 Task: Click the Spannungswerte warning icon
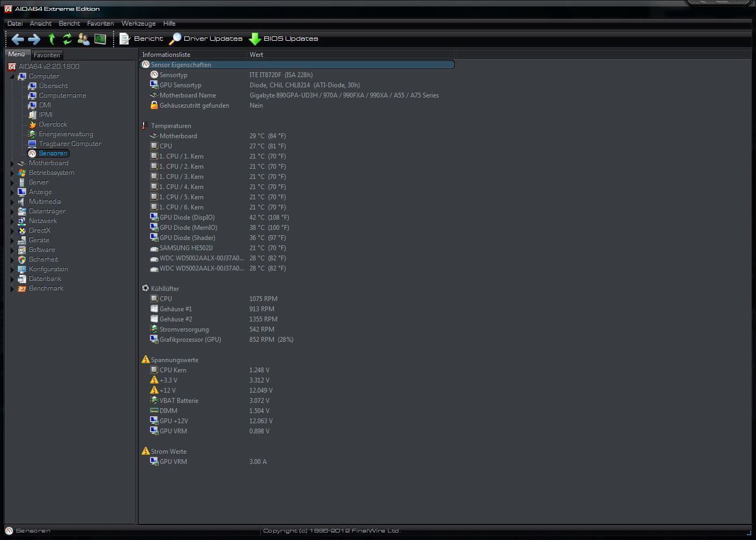pyautogui.click(x=145, y=359)
